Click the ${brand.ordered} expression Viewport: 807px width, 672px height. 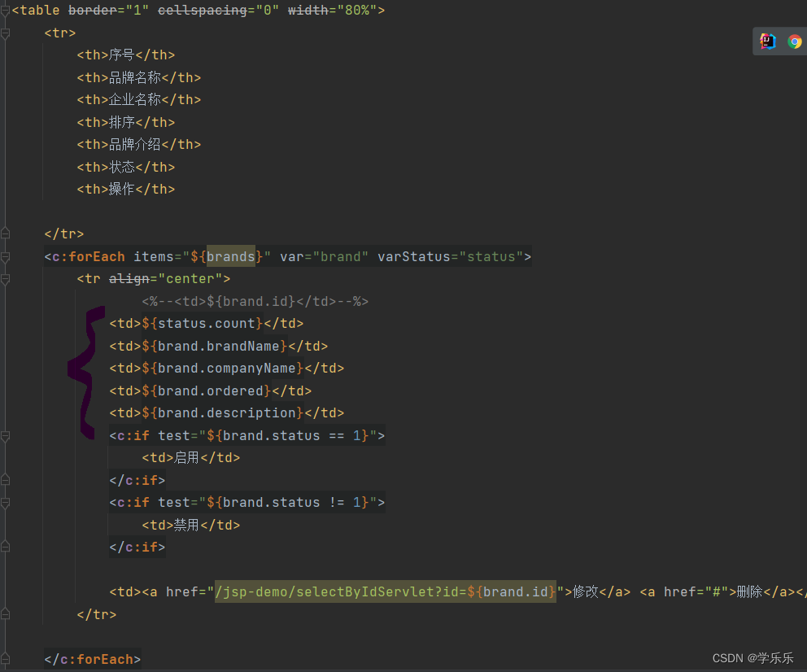[207, 391]
